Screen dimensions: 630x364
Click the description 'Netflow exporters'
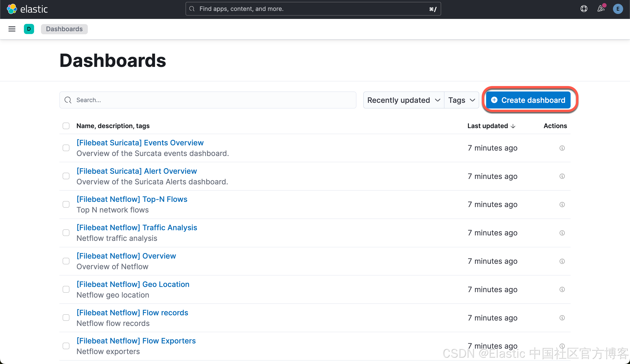(x=108, y=351)
